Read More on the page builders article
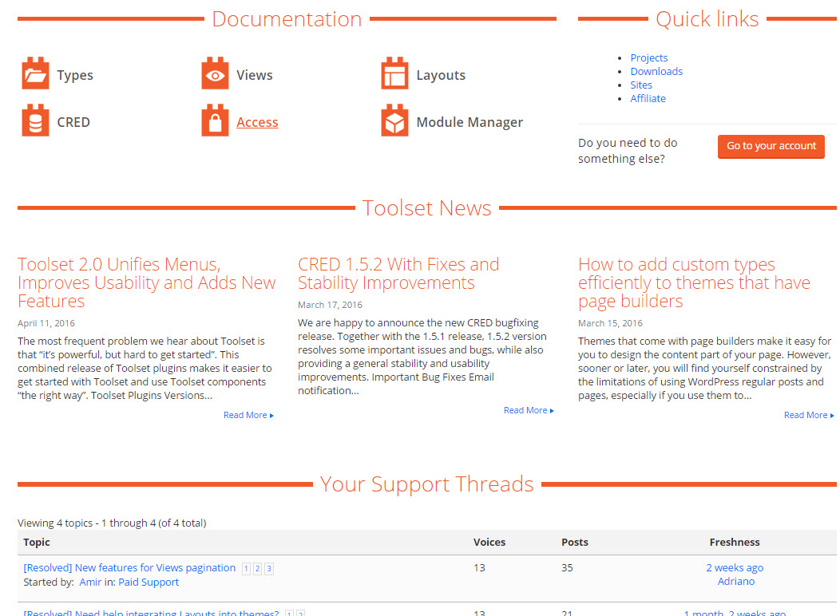The image size is (840, 616). point(809,415)
